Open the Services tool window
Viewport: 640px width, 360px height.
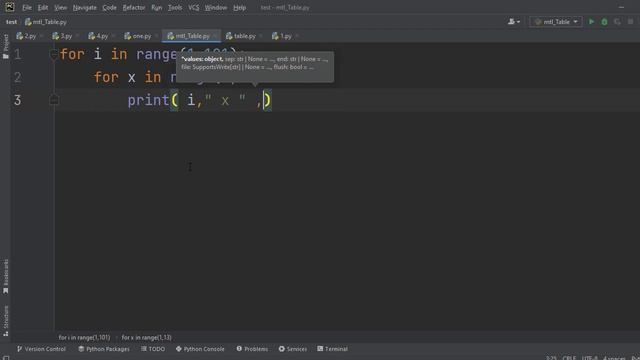coord(293,349)
